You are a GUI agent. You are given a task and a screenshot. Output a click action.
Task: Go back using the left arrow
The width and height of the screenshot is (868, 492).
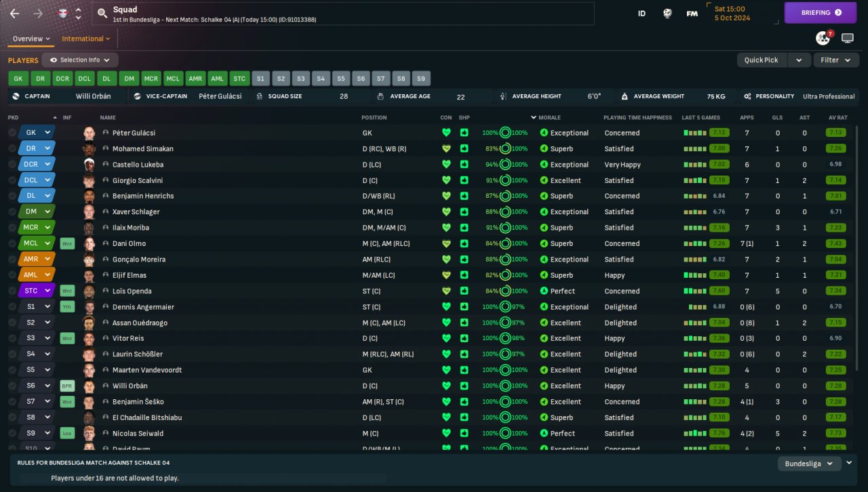[x=14, y=14]
